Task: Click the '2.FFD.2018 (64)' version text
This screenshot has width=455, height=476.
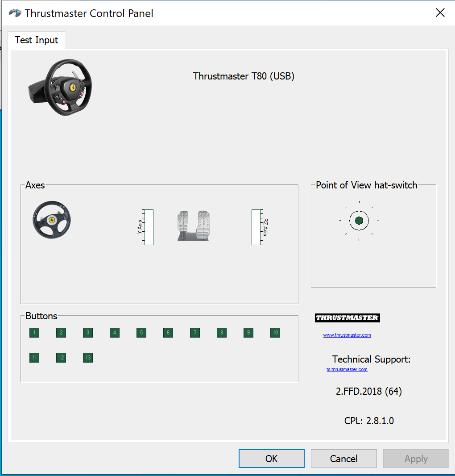Action: (369, 391)
